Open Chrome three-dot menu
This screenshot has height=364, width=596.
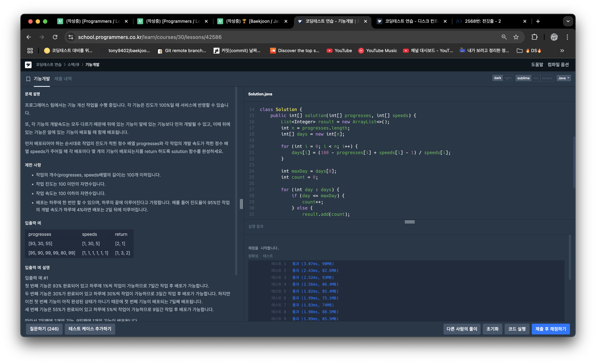click(567, 37)
